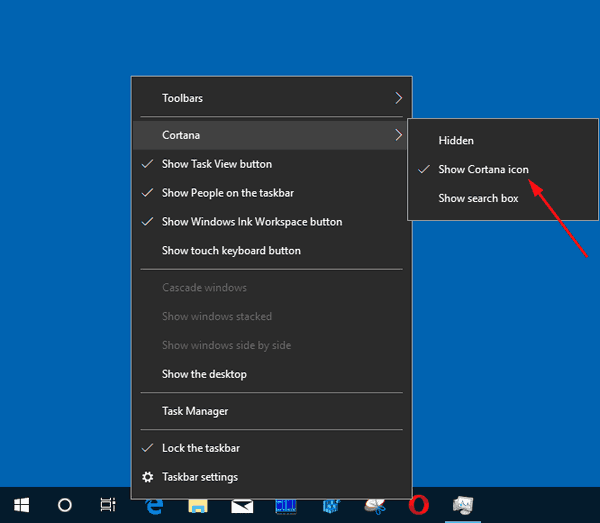Toggle Show Windows Ink Workspace button
600x523 pixels.
[x=272, y=222]
